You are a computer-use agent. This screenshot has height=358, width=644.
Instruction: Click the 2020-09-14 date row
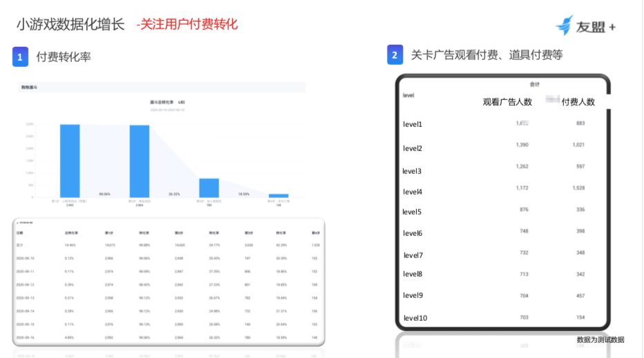[x=25, y=311]
